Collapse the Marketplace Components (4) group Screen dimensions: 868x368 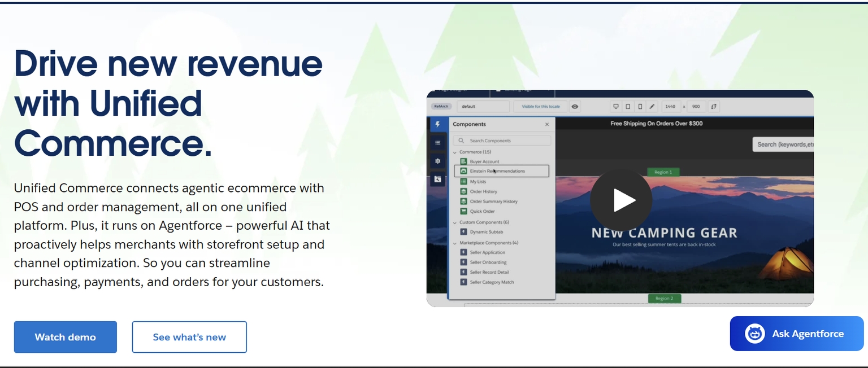coord(455,243)
